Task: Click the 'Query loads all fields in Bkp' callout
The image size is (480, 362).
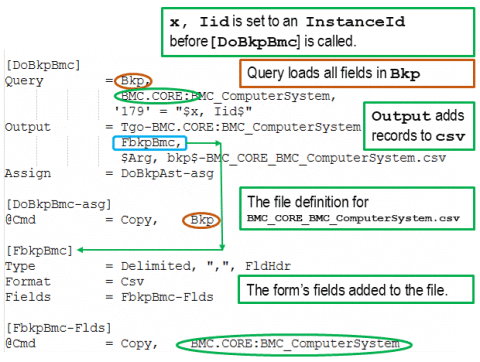Action: [x=357, y=73]
